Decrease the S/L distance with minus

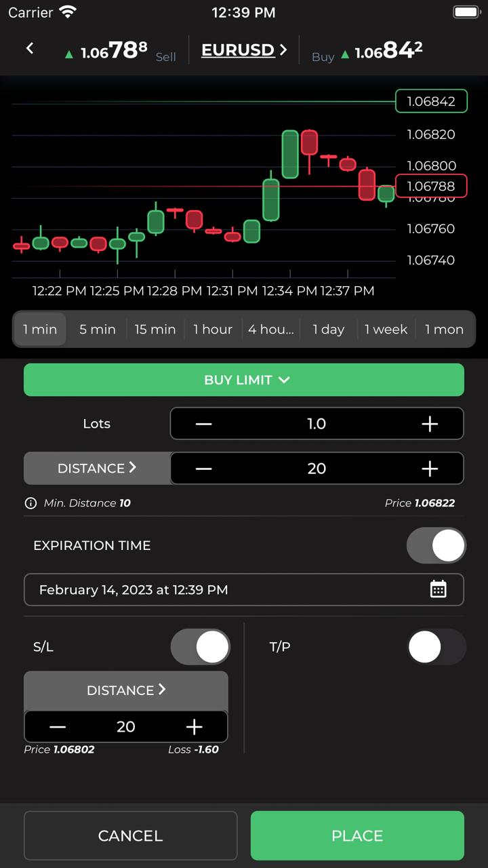[x=58, y=727]
